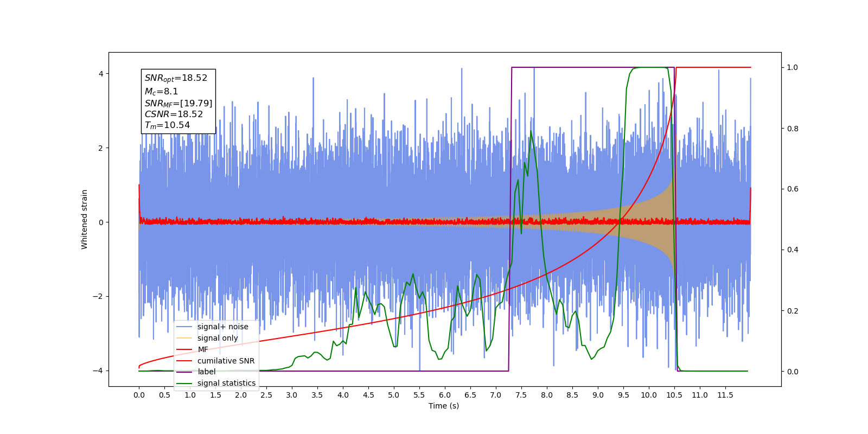The height and width of the screenshot is (434, 868).
Task: Click the SNR_MF=[19.79] annotation text
Action: coord(178,103)
